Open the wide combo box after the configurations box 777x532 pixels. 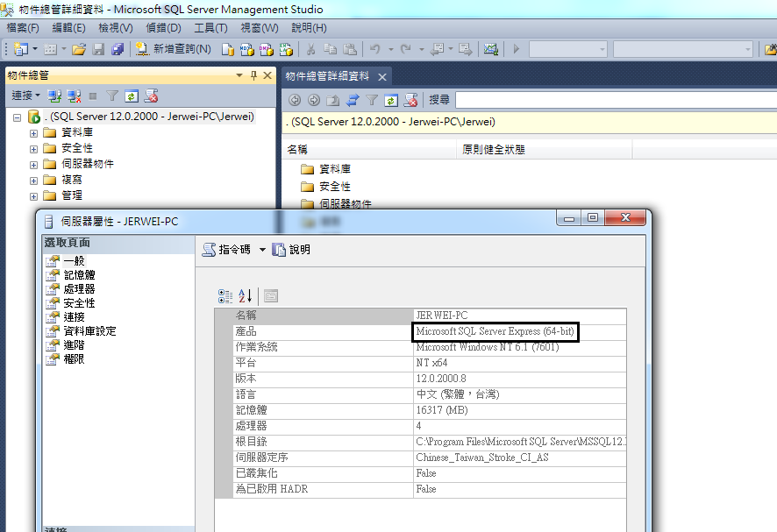683,49
